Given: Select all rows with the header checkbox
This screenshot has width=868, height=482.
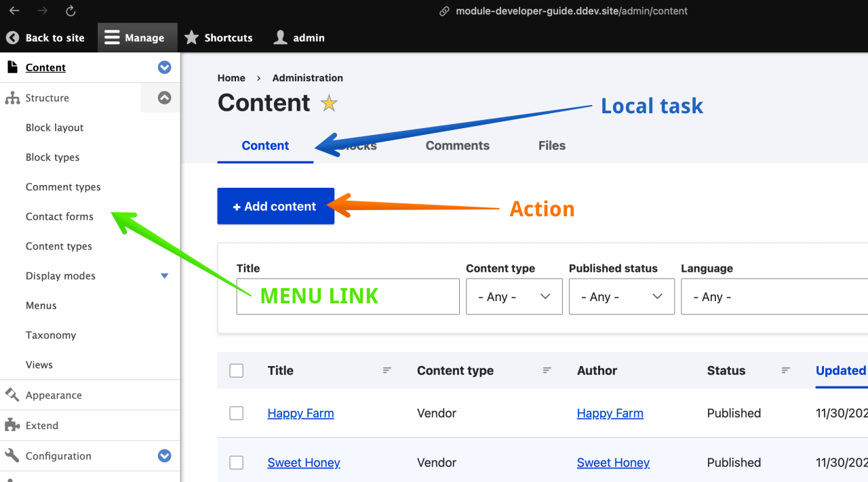Looking at the screenshot, I should 236,370.
